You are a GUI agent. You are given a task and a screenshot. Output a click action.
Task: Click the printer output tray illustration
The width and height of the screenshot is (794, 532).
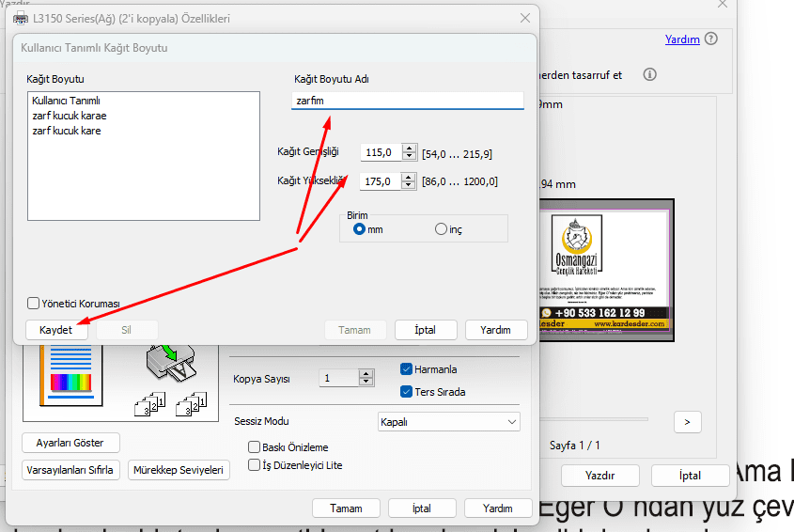pyautogui.click(x=171, y=363)
